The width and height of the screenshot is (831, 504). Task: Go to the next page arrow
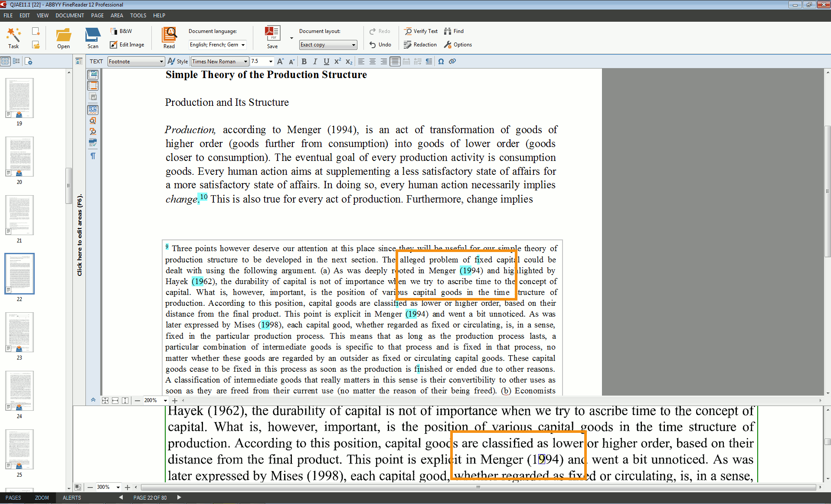pyautogui.click(x=179, y=497)
